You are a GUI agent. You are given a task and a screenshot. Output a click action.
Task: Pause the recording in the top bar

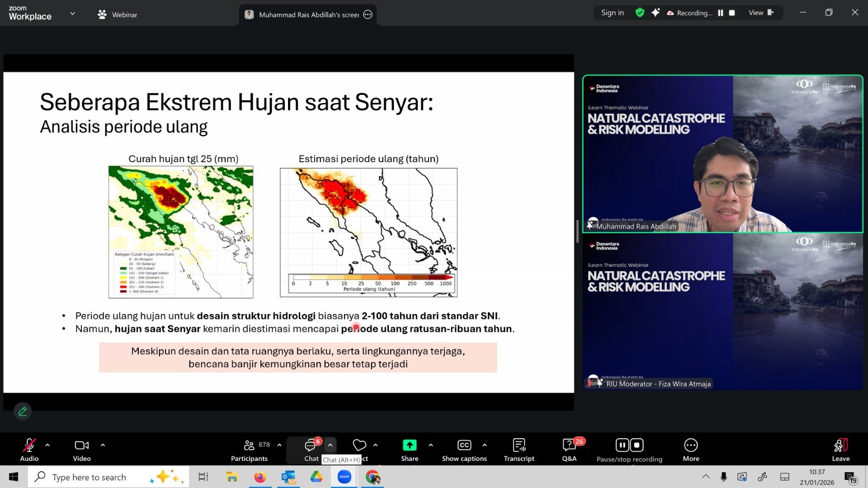click(720, 13)
